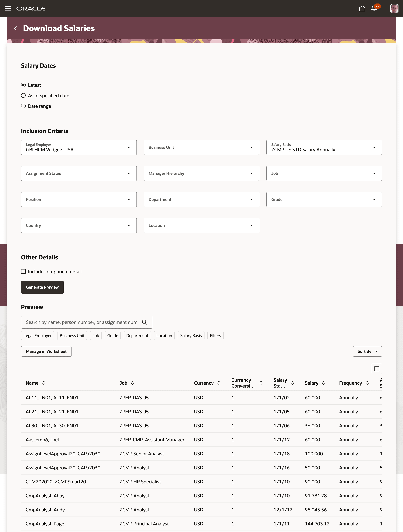Viewport: 403px width, 532px height.
Task: Go to the Home icon
Action: click(x=362, y=9)
